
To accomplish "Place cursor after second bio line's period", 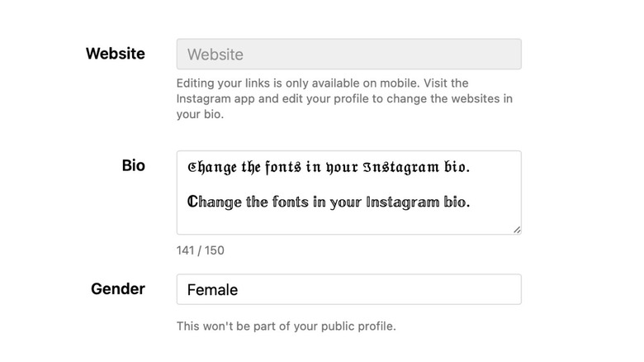I will (x=471, y=202).
